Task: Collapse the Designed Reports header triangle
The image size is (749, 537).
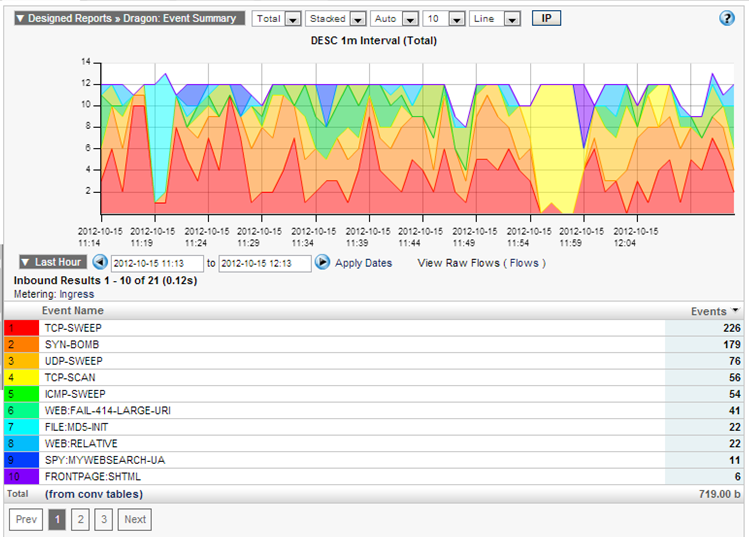Action: pyautogui.click(x=19, y=18)
